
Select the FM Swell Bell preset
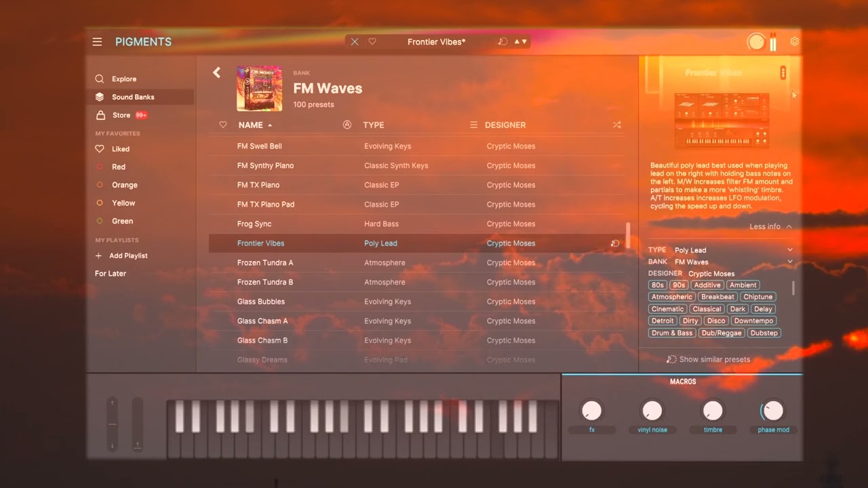(x=416, y=146)
